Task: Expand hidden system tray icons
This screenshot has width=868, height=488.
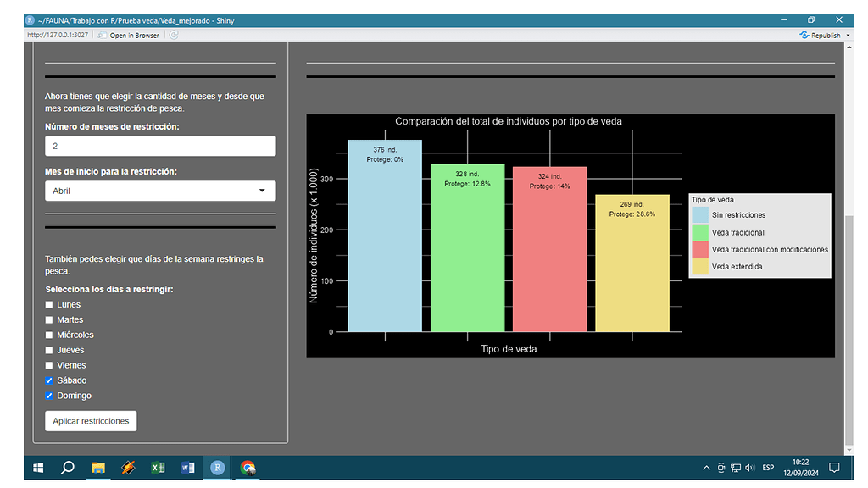Action: click(x=706, y=467)
